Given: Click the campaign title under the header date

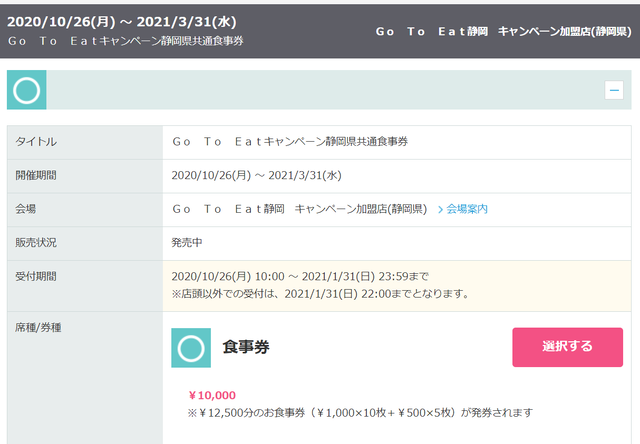Looking at the screenshot, I should click(126, 41).
